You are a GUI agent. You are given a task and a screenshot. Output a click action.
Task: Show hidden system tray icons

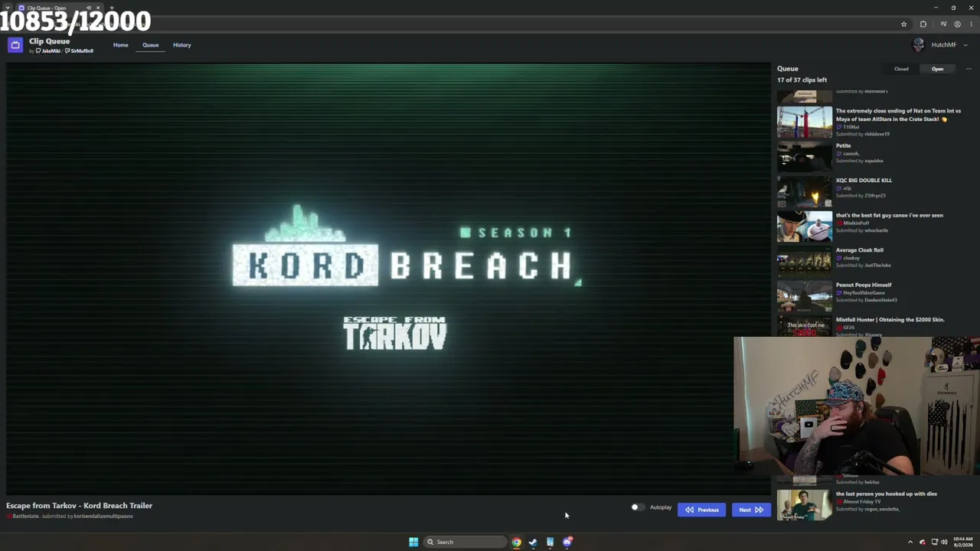pyautogui.click(x=910, y=542)
